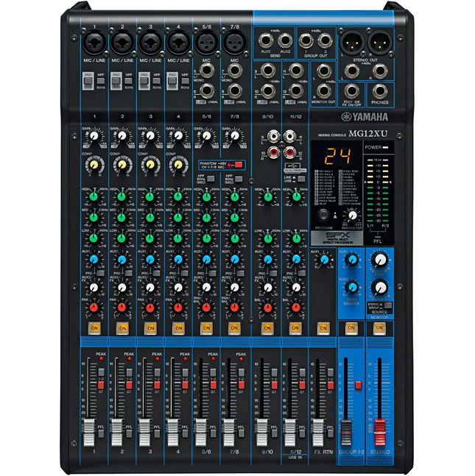475x476 pixels.
Task: Click the FOOT SW FX ON/OFF jack
Action: (x=351, y=90)
